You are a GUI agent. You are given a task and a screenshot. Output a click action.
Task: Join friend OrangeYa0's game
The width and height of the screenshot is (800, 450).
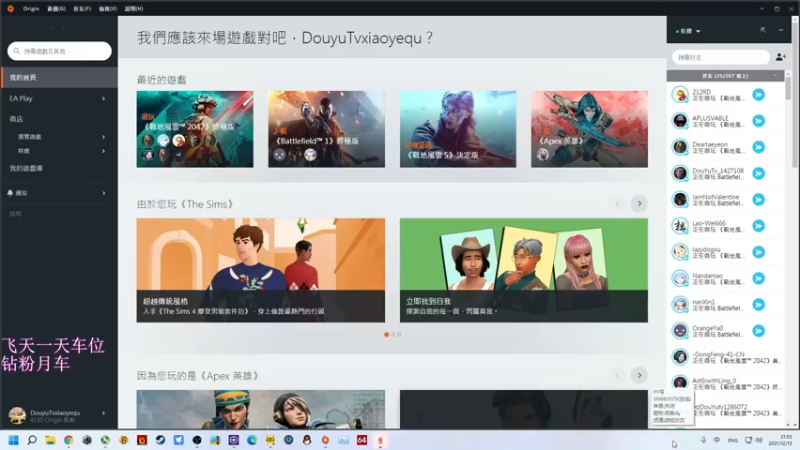pyautogui.click(x=759, y=331)
